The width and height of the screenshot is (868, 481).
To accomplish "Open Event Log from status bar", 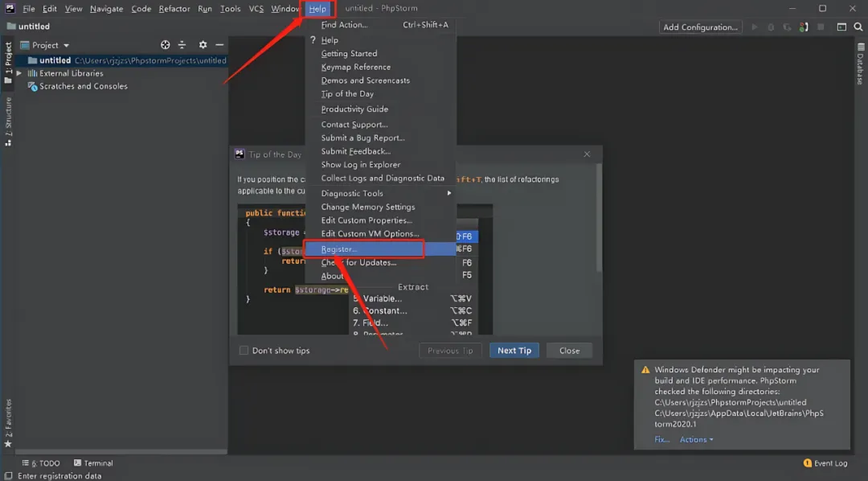I will click(x=825, y=463).
